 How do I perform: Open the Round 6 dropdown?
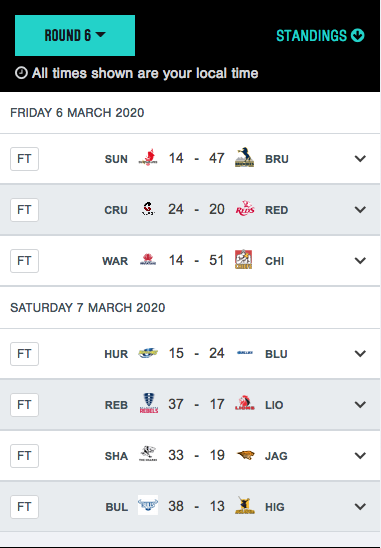pyautogui.click(x=75, y=35)
